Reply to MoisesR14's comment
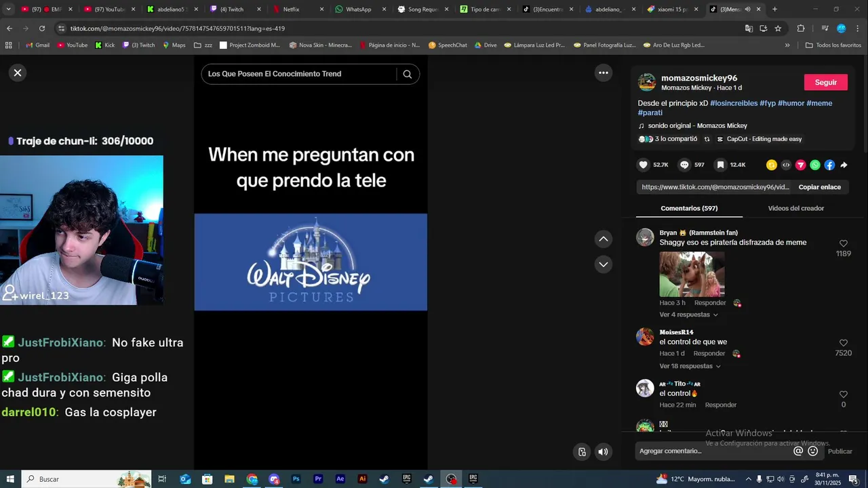This screenshot has height=488, width=868. click(709, 353)
